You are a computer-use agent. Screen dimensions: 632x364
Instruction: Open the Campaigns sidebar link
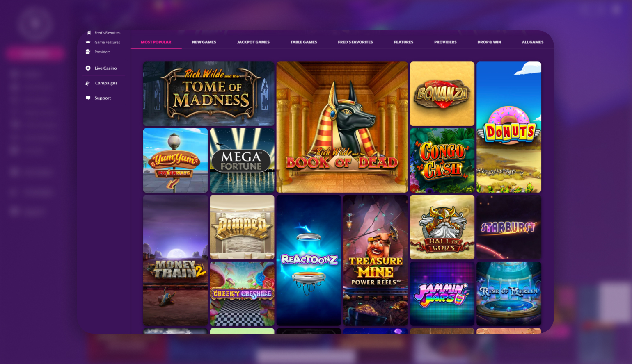(106, 83)
